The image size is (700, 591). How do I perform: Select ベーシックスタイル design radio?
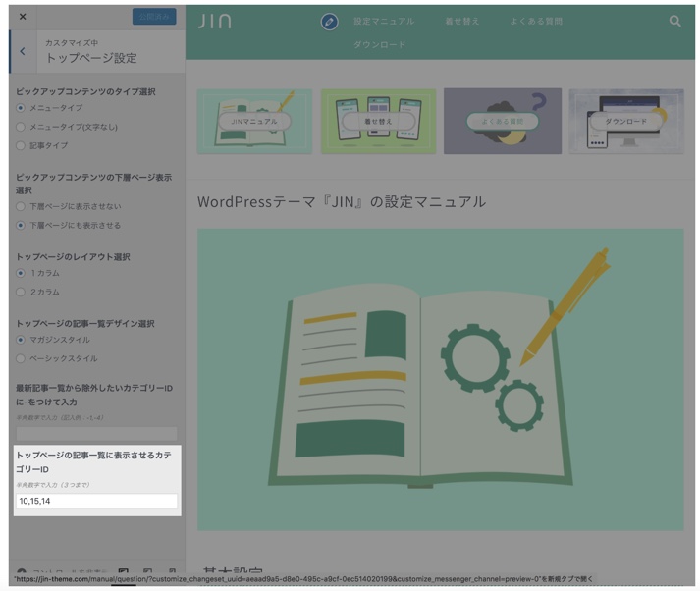click(x=21, y=358)
